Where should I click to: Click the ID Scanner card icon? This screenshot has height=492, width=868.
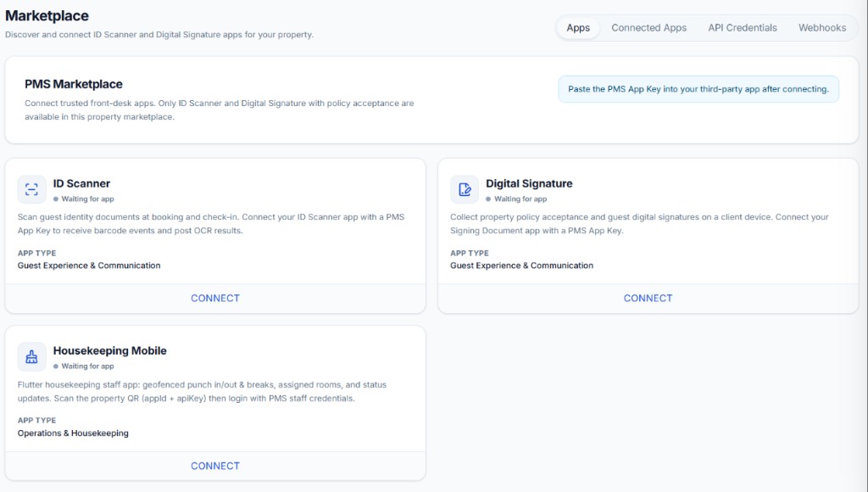[x=31, y=189]
